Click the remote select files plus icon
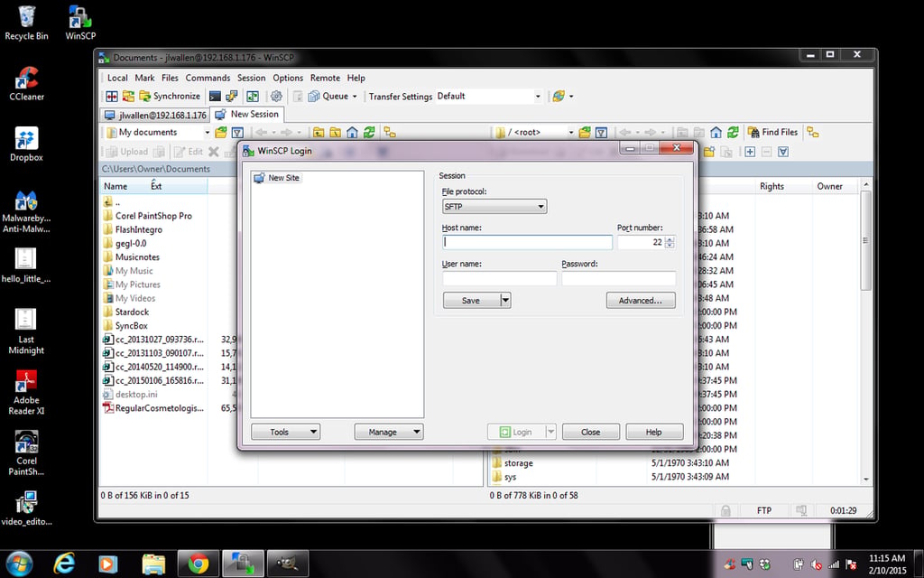Screen dimensions: 924x578 750,152
